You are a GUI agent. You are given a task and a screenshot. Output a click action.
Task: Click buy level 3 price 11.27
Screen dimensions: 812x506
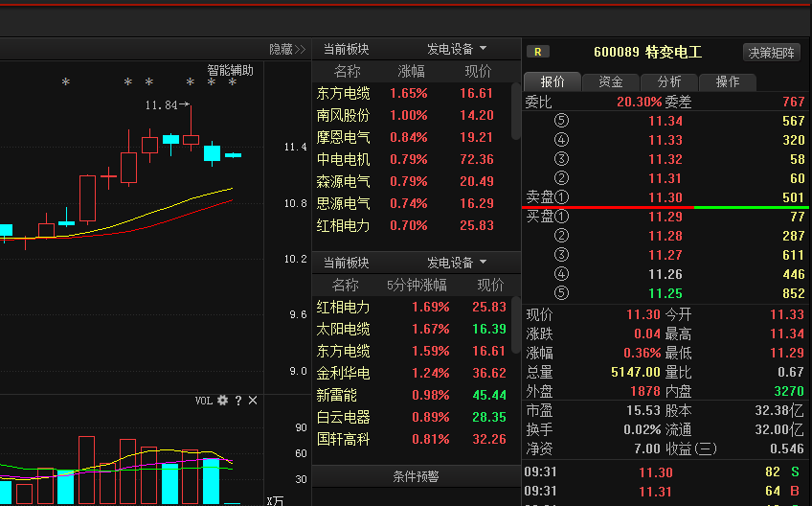[665, 255]
